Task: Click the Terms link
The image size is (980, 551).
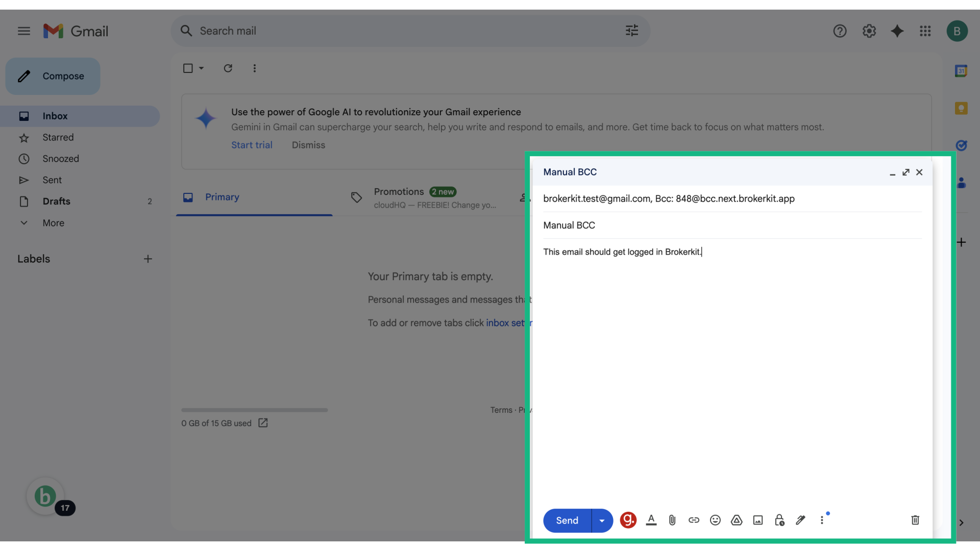Action: tap(501, 410)
